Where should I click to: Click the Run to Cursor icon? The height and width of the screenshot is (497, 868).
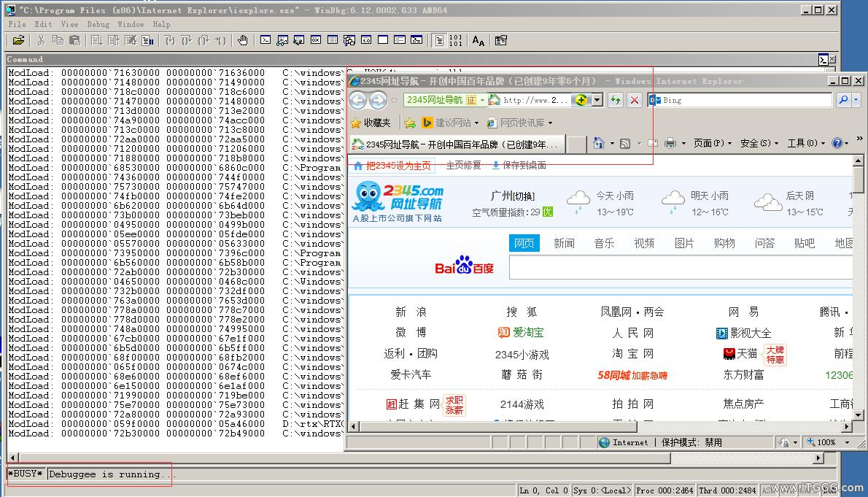pyautogui.click(x=220, y=40)
